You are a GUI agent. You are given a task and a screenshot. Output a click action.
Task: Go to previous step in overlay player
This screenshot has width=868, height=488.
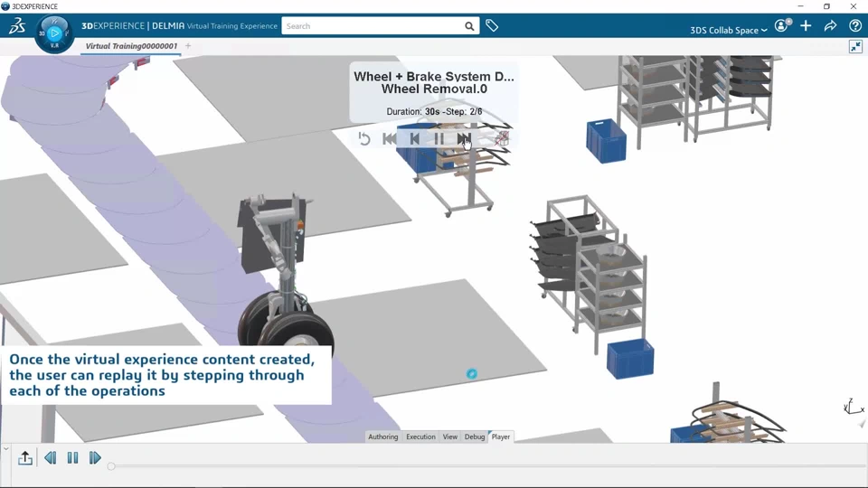tap(414, 139)
